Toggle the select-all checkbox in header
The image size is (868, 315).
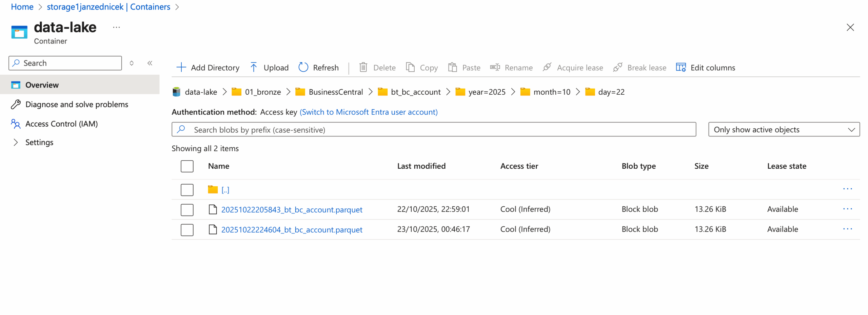187,166
